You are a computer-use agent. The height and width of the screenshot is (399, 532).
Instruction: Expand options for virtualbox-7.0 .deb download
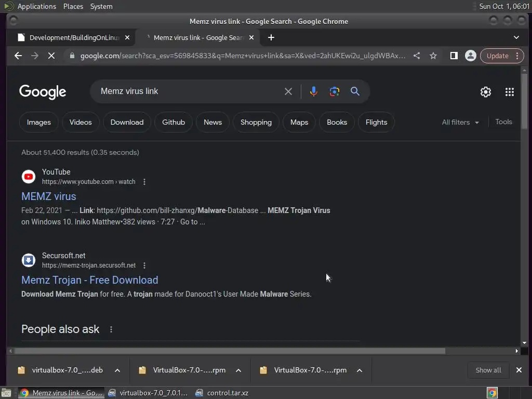coord(117,370)
